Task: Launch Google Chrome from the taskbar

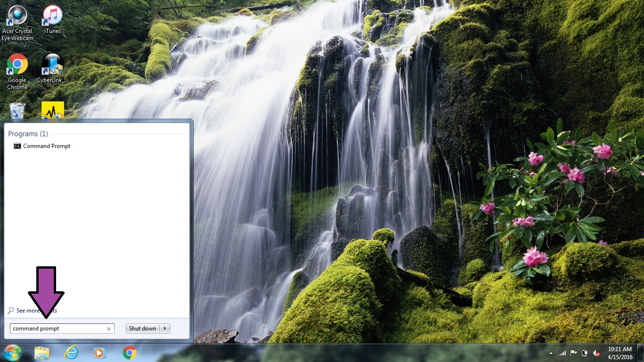Action: coord(130,353)
